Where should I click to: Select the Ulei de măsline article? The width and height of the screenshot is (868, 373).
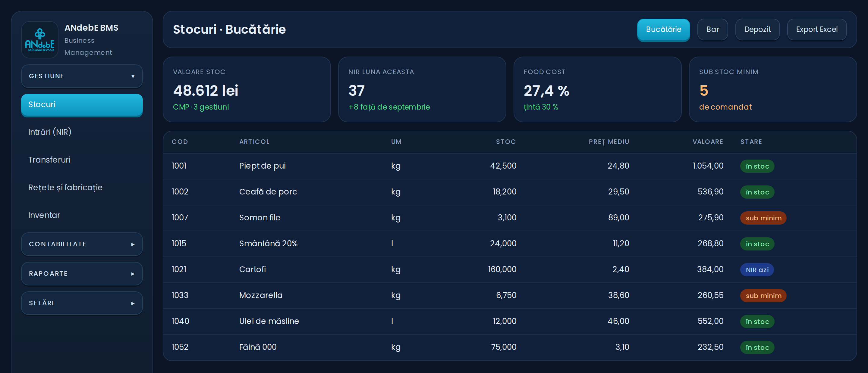coord(269,322)
